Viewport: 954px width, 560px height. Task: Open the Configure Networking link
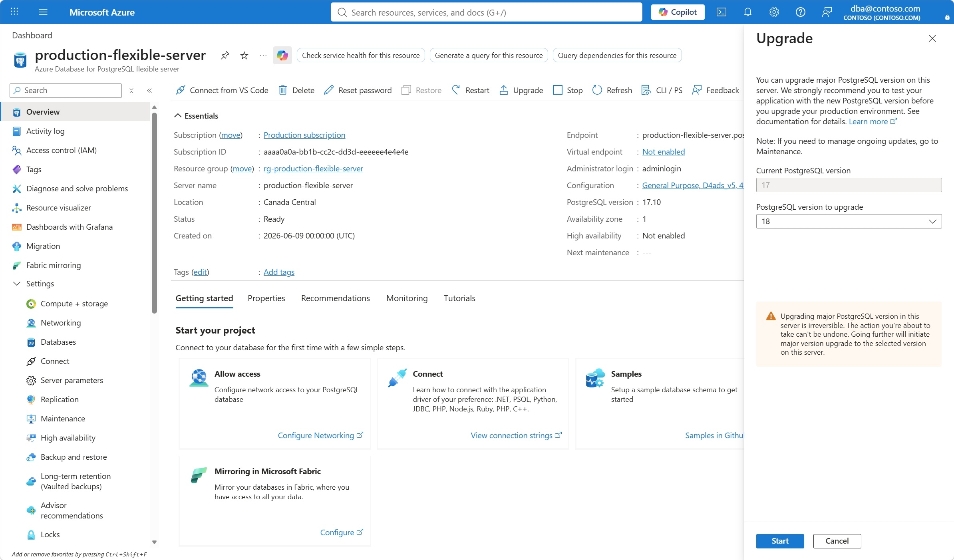pyautogui.click(x=320, y=435)
